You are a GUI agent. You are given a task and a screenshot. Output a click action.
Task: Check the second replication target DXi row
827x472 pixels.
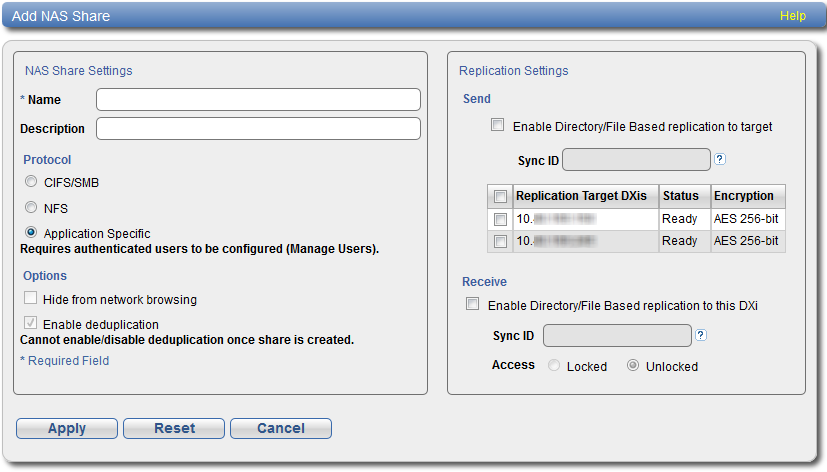(x=500, y=241)
